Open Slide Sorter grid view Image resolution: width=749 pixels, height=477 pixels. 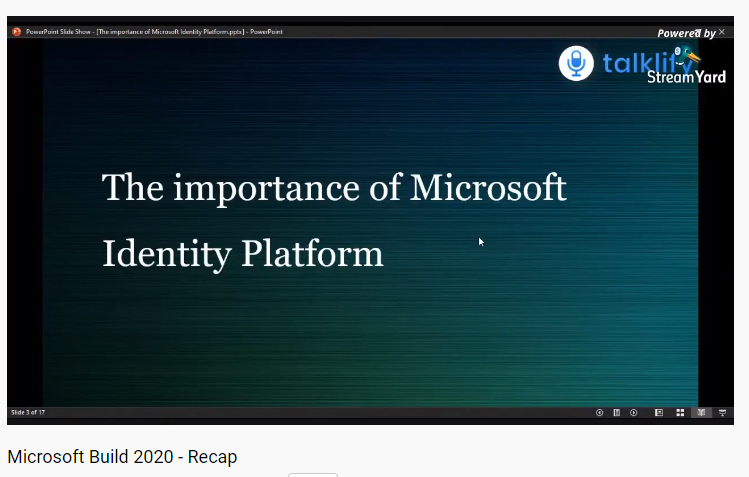pyautogui.click(x=680, y=413)
